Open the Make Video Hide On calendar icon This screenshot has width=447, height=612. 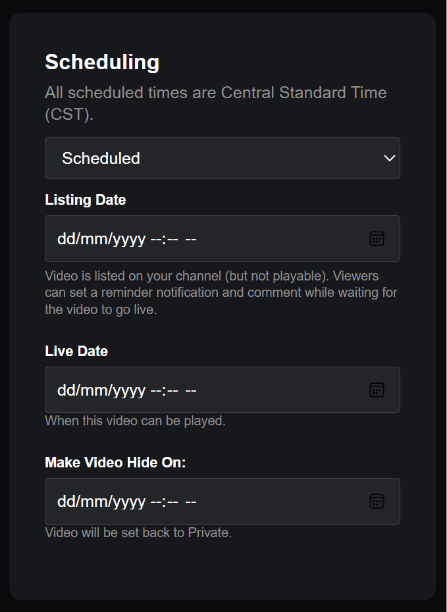[x=377, y=502]
